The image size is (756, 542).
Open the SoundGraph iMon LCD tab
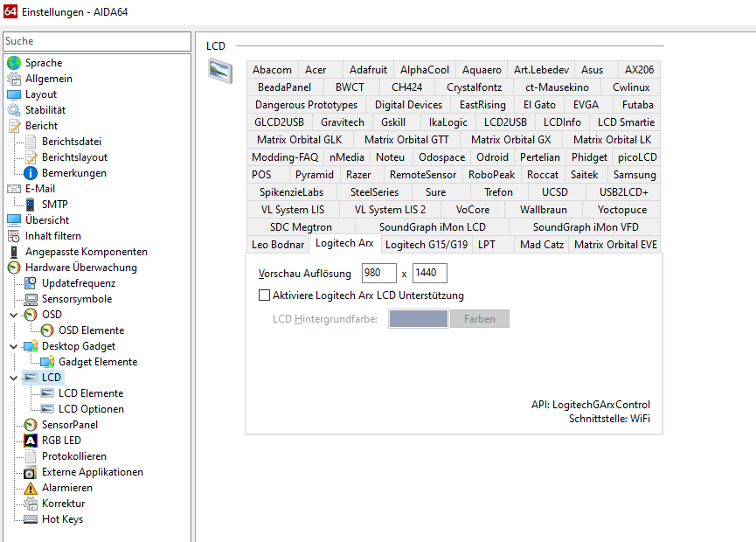coord(432,227)
